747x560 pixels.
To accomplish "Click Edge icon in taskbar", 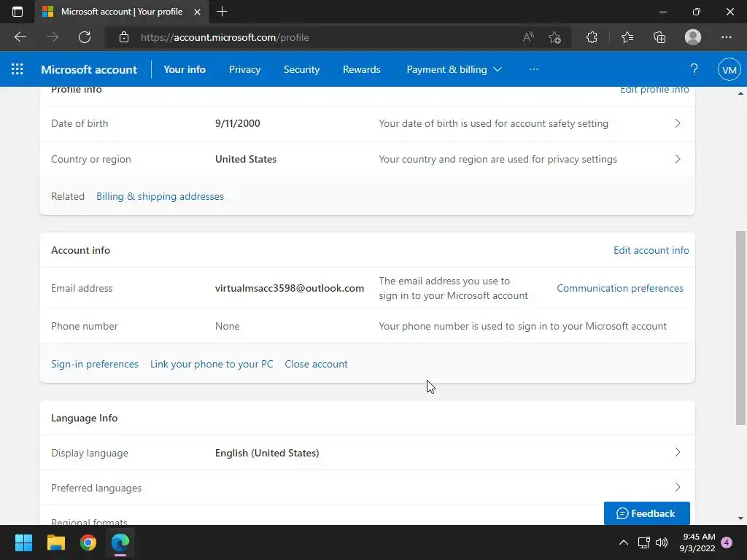I will (x=120, y=542).
